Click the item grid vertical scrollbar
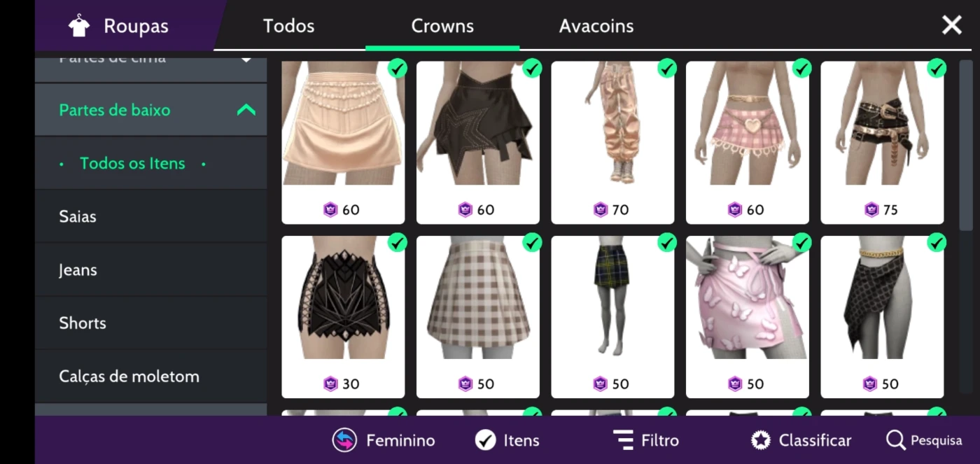Viewport: 980px width, 464px height. point(966,146)
